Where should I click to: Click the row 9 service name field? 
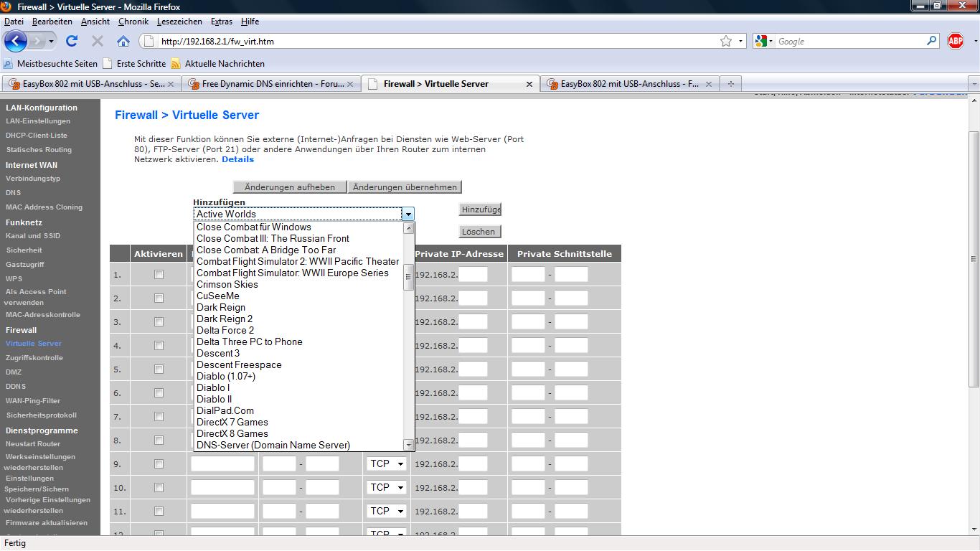pyautogui.click(x=222, y=464)
